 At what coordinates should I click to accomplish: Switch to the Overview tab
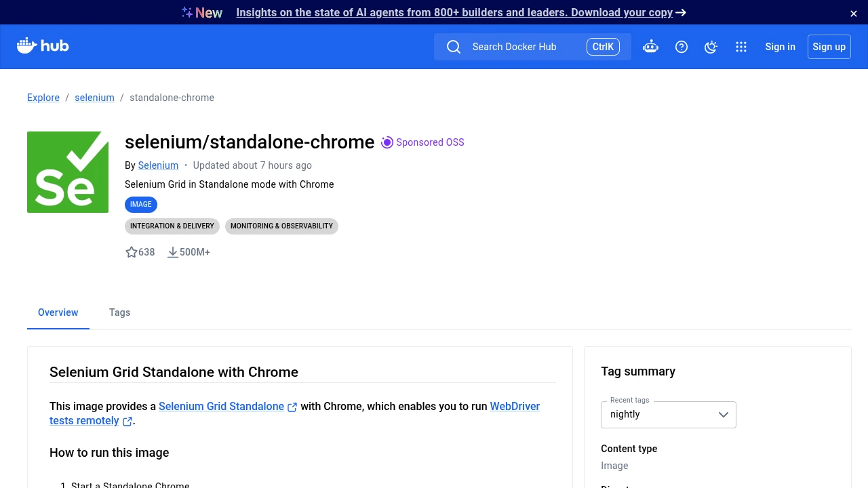(x=58, y=312)
